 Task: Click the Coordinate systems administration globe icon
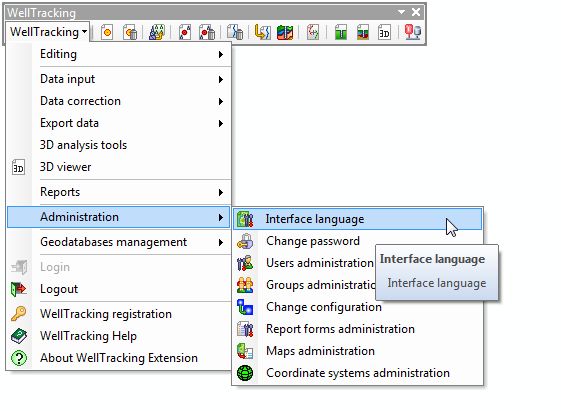245,373
